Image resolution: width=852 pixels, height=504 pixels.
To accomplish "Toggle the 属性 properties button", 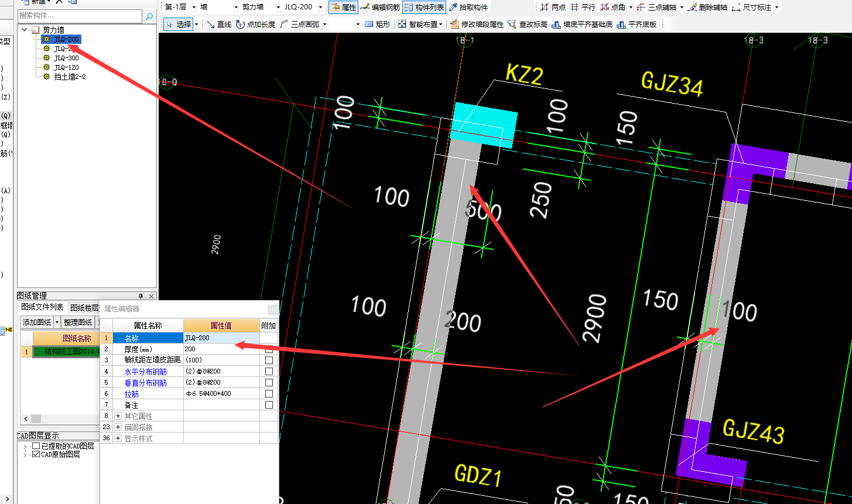I will tap(343, 8).
